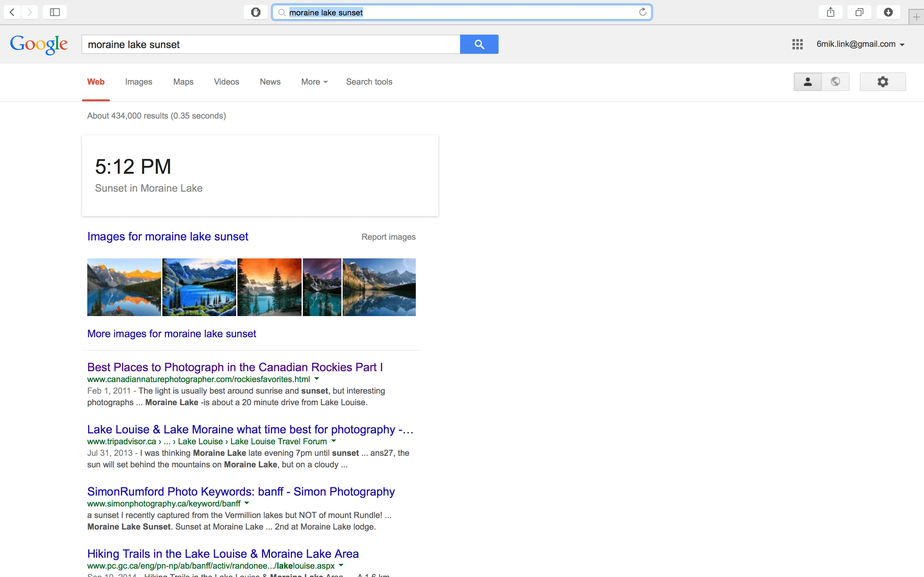Open More images for moraine lake sunset
This screenshot has height=577, width=924.
172,334
